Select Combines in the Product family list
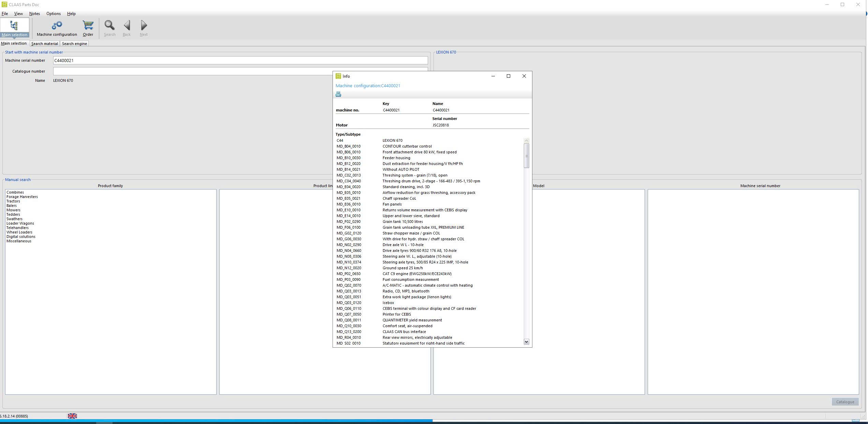 (15, 192)
